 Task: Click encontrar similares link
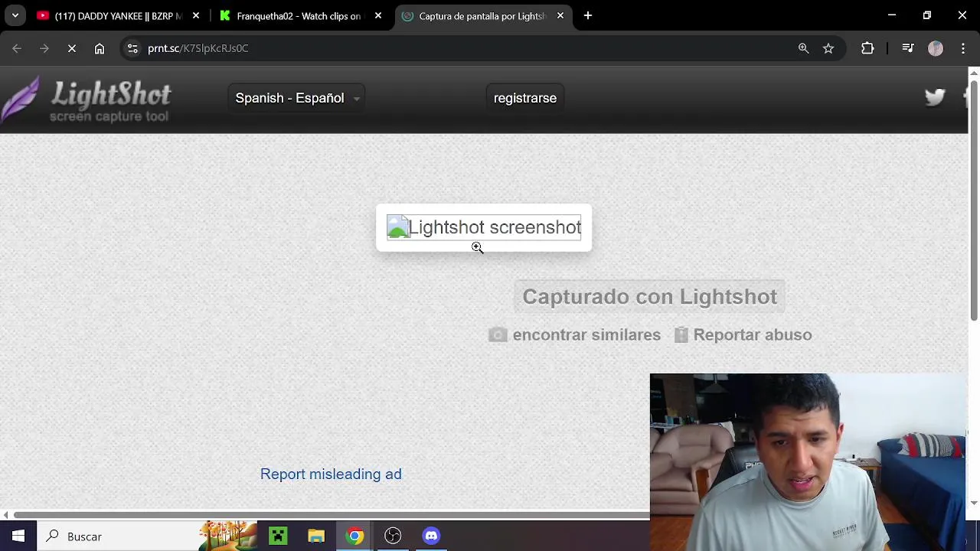point(586,334)
